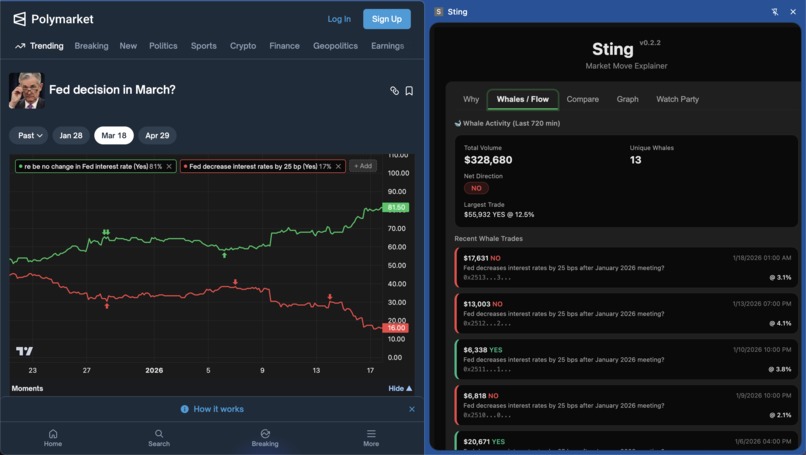Select the Apr 29 date pill
Screen dimensions: 806x455
(x=157, y=135)
